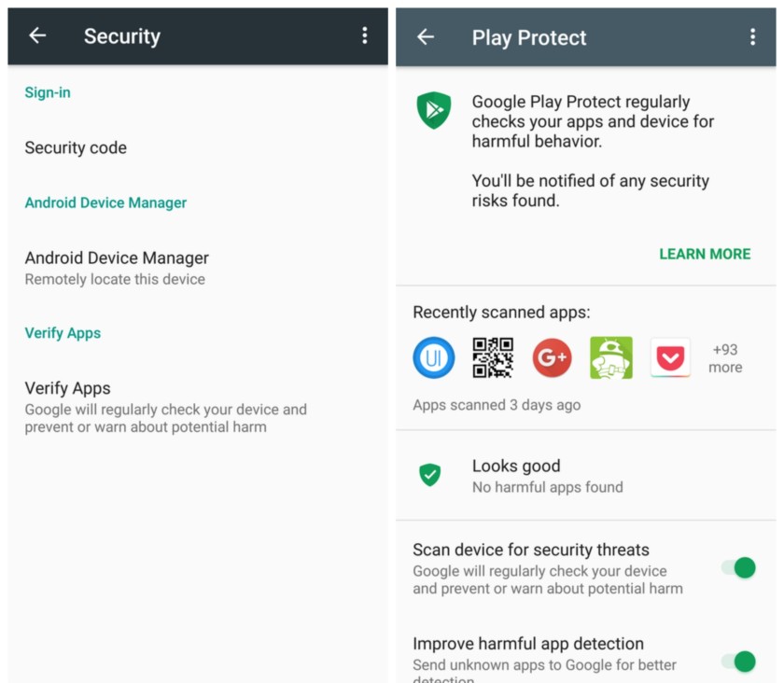The image size is (784, 683).
Task: Go back from the Play Protect screen
Action: (426, 36)
